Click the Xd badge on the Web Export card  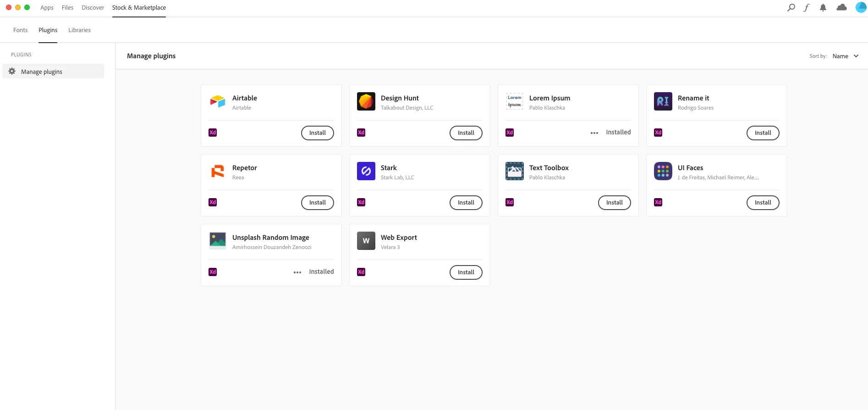pyautogui.click(x=361, y=272)
